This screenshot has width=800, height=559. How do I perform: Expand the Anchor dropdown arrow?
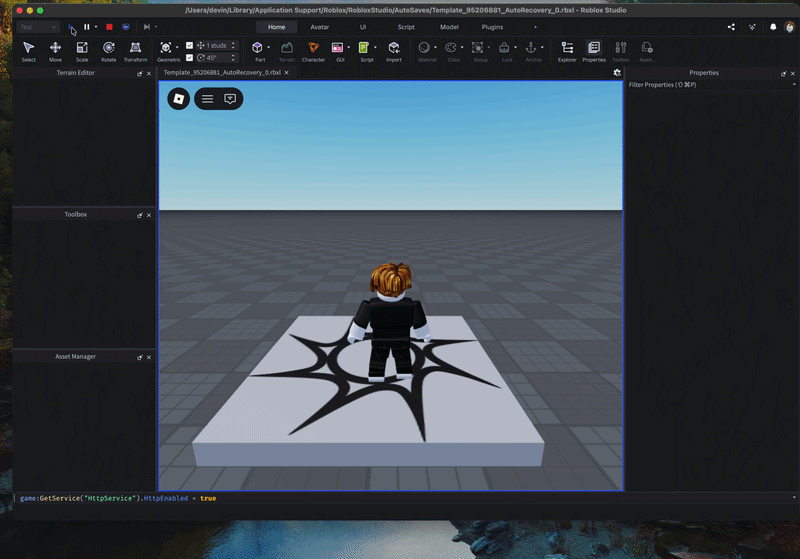coord(542,47)
